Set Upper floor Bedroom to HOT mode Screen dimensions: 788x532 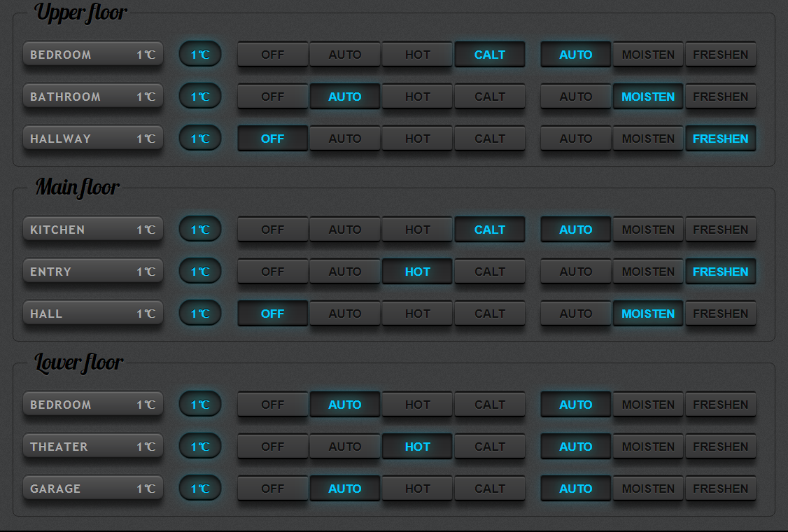pyautogui.click(x=417, y=55)
